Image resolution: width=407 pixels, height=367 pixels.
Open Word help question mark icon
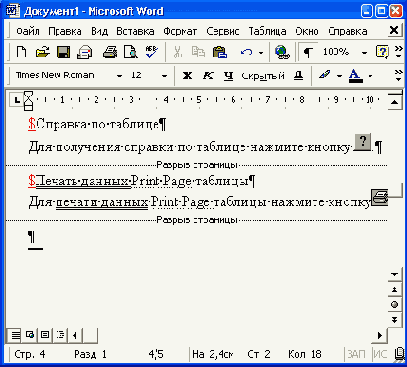(x=382, y=52)
